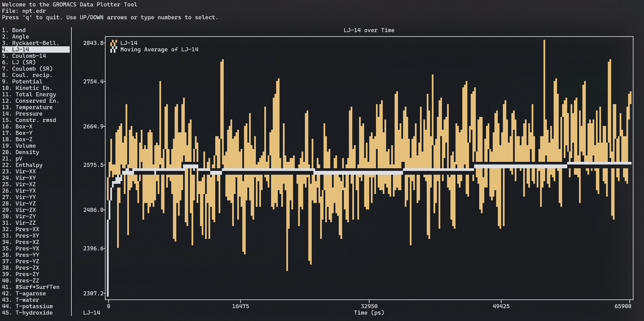
Task: Click the 65900 x-axis tick label
Action: pos(623,306)
